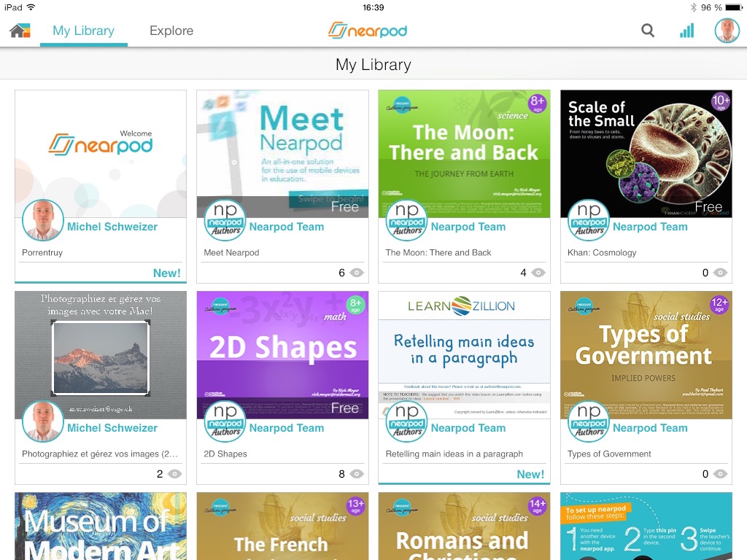Image resolution: width=747 pixels, height=560 pixels.
Task: Click eye icon on Khan: Cosmology card
Action: pos(720,273)
